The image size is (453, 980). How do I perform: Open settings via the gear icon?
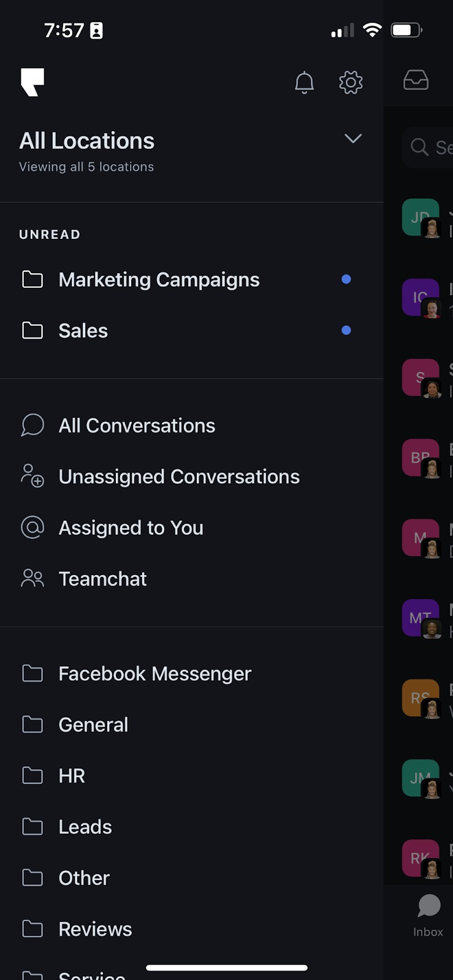point(351,82)
